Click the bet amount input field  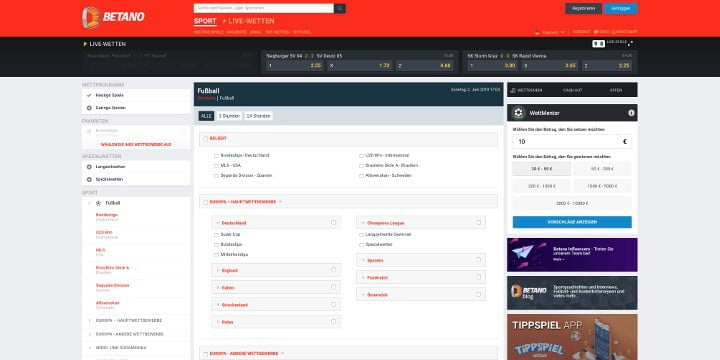[x=572, y=142]
